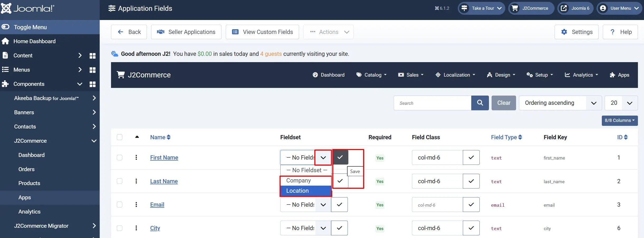Edit the Email field class input

[x=438, y=205]
